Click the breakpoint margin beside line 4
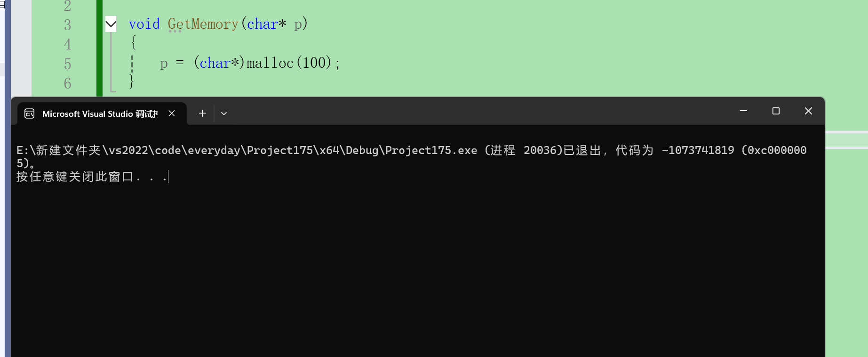The height and width of the screenshot is (357, 868). point(21,44)
